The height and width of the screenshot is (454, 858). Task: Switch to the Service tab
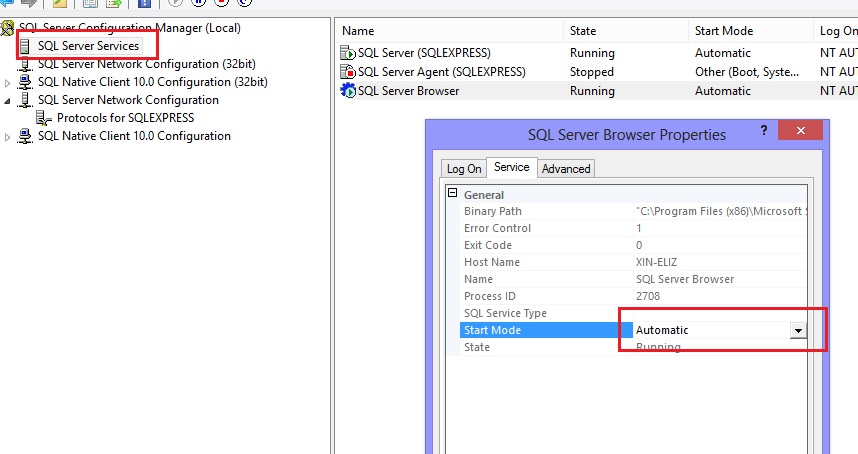pyautogui.click(x=512, y=167)
